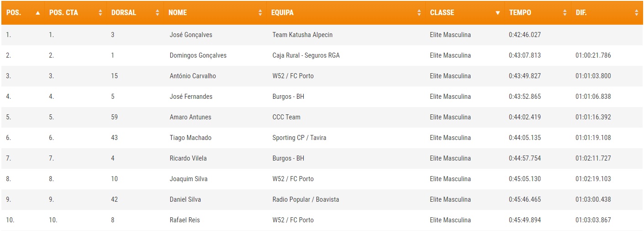Screen dimensions: 644x231
Task: Click Radio Popular / Boavista team cell
Action: pyautogui.click(x=306, y=199)
